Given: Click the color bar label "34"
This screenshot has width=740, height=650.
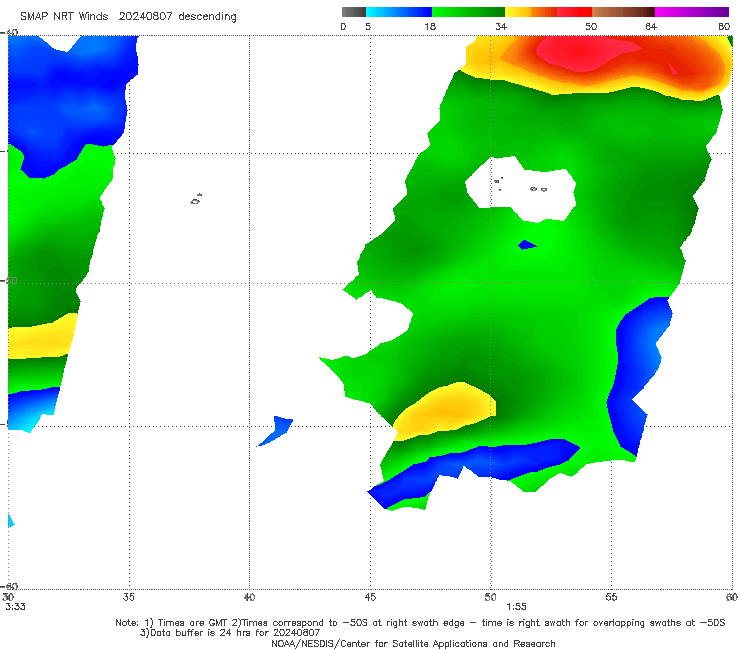Looking at the screenshot, I should 501,26.
